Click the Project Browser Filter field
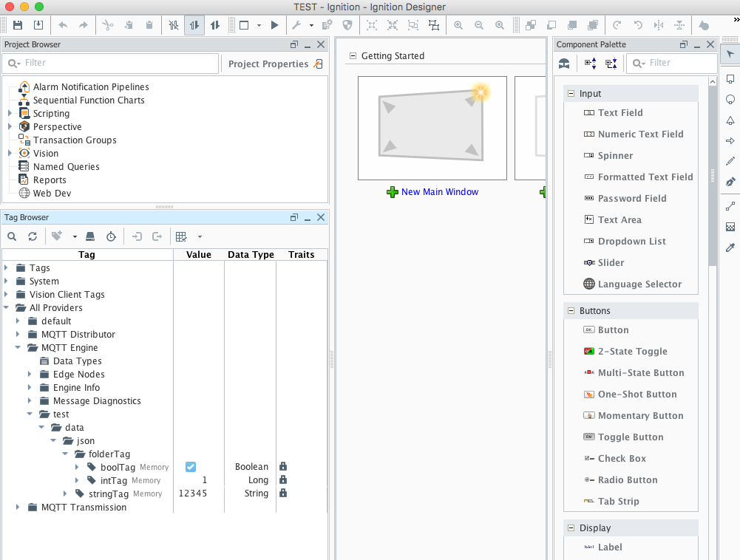 pos(111,63)
